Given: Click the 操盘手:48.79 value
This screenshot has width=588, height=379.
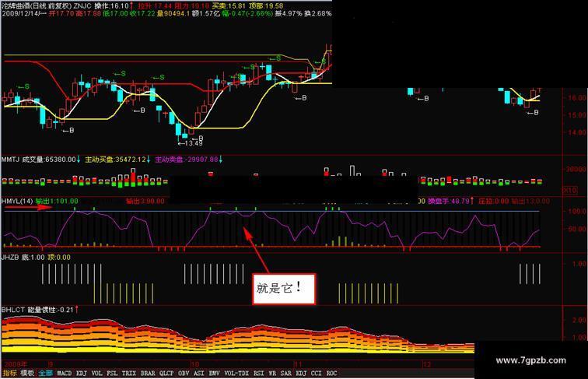Looking at the screenshot, I should tap(449, 201).
